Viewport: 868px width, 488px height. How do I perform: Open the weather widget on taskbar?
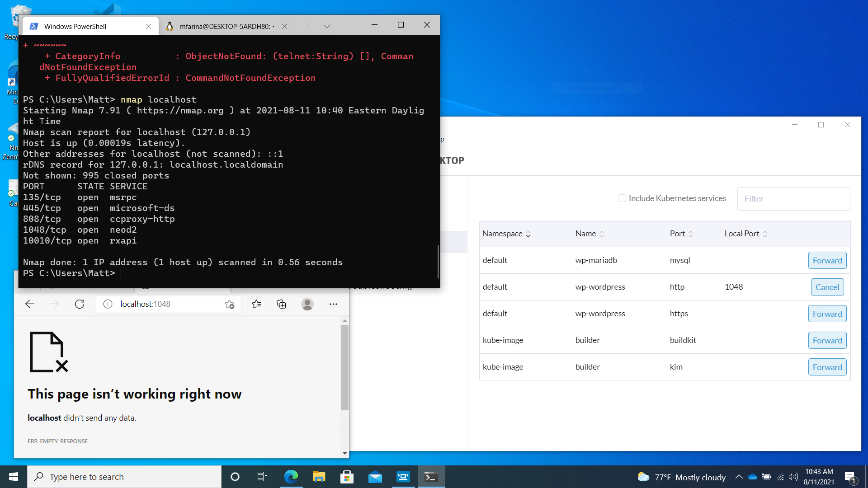coord(681,477)
